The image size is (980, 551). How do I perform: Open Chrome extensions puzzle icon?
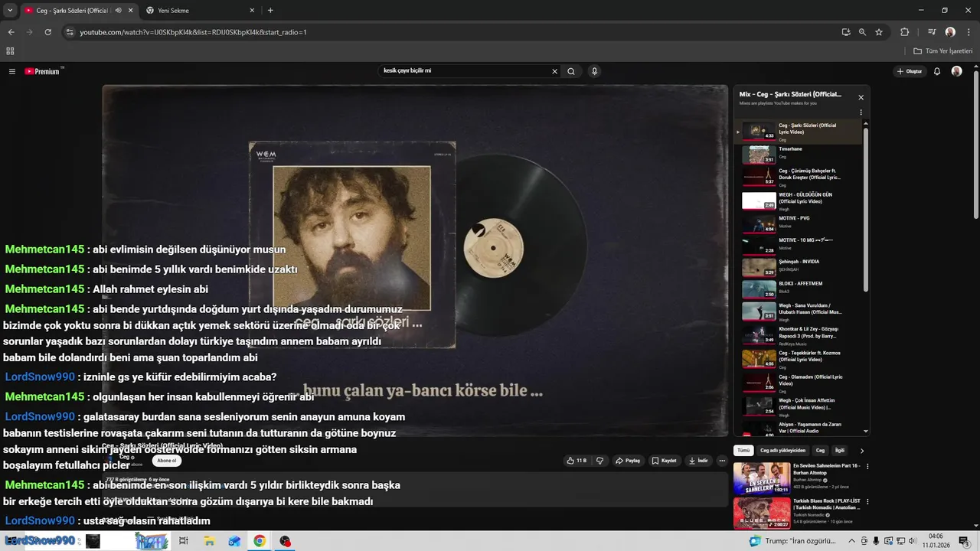tap(905, 32)
